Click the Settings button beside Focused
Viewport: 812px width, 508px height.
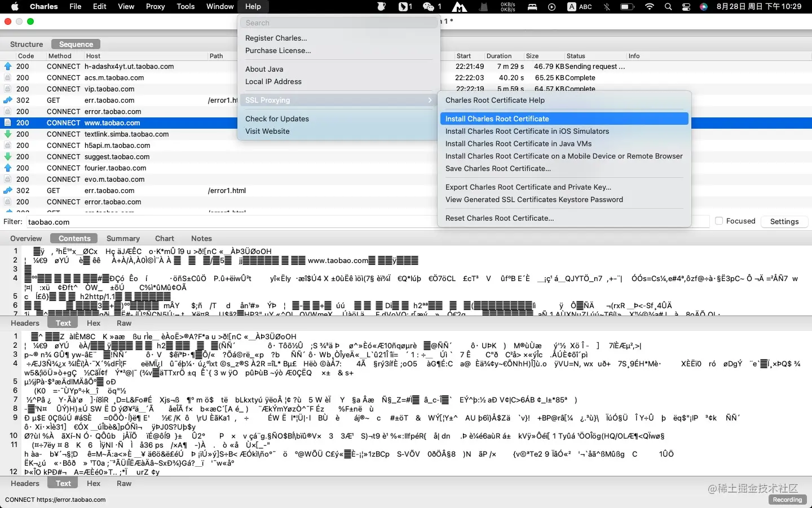coord(784,221)
